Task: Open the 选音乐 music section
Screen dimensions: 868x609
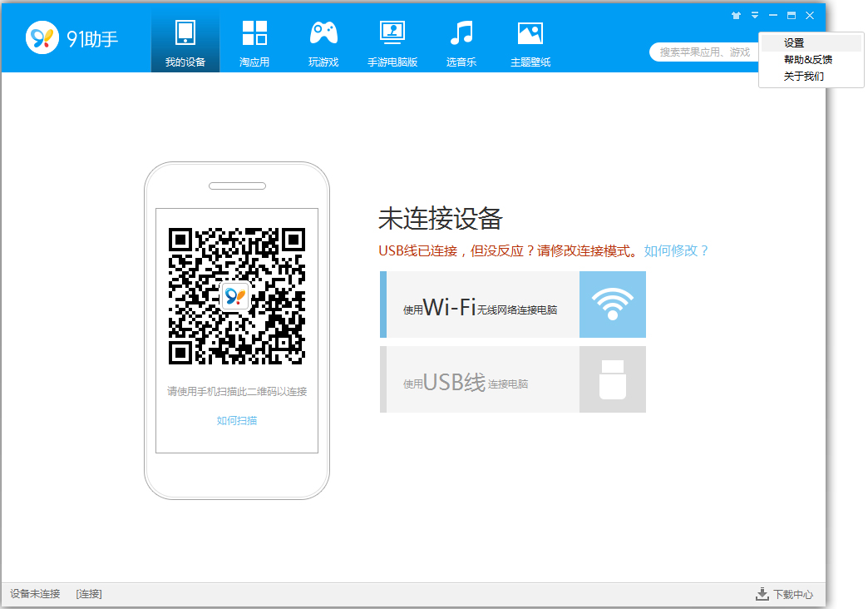Action: 461,40
